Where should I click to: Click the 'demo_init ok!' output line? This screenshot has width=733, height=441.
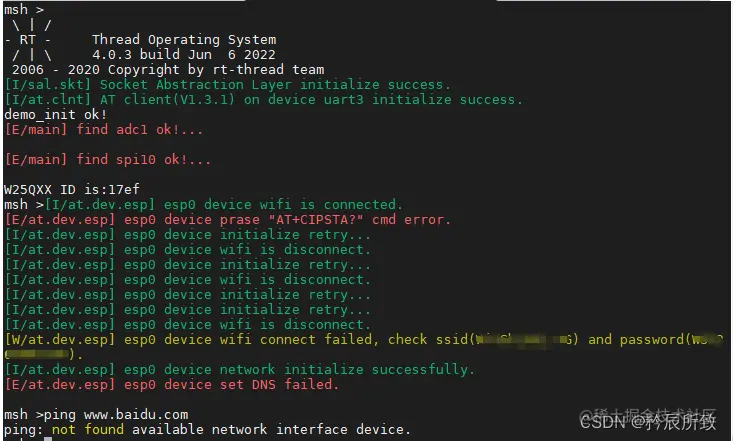tap(56, 115)
